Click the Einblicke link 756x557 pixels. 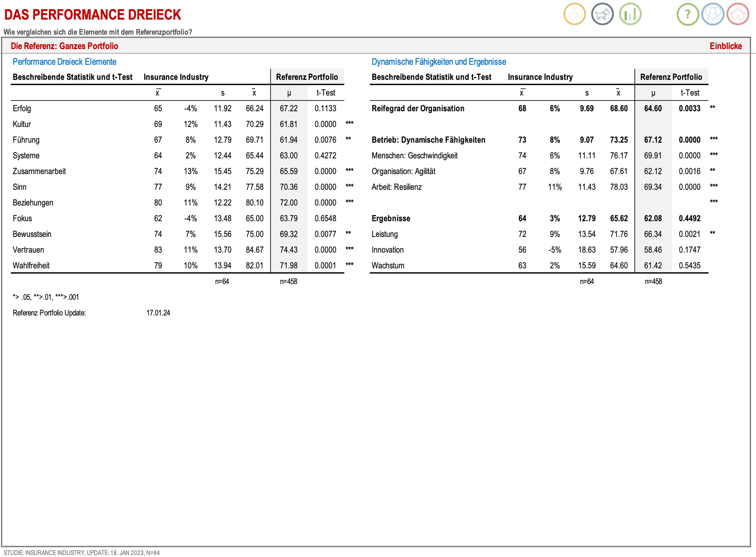(725, 46)
